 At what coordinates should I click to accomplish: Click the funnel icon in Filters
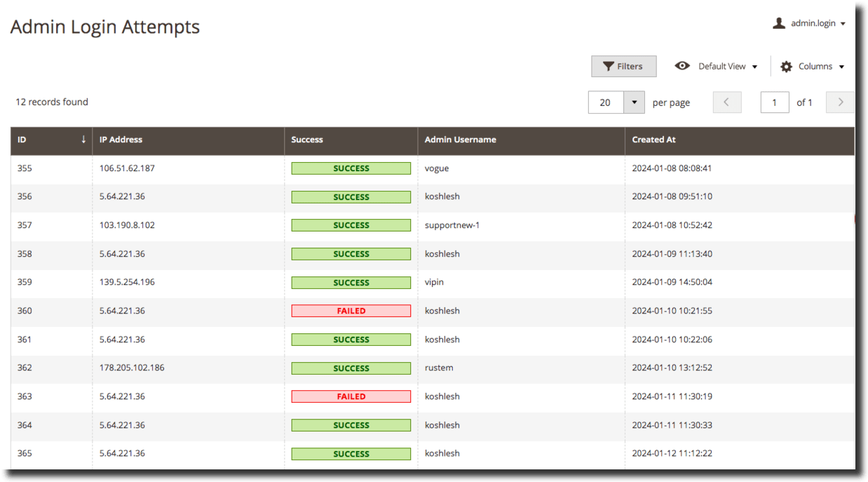click(x=608, y=67)
